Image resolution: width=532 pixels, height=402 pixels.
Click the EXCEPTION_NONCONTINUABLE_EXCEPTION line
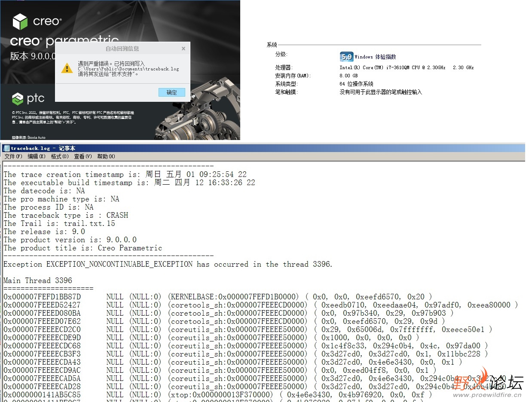pyautogui.click(x=168, y=264)
